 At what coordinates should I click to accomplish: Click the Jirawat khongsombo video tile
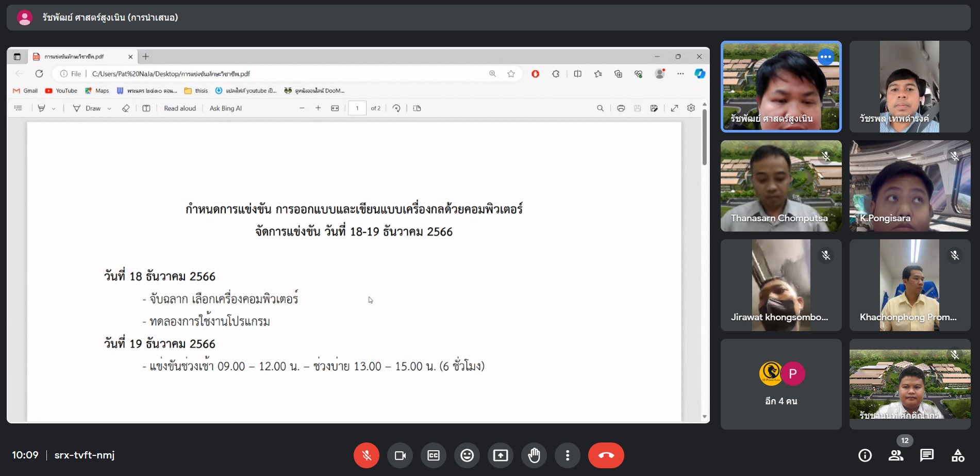(x=781, y=285)
